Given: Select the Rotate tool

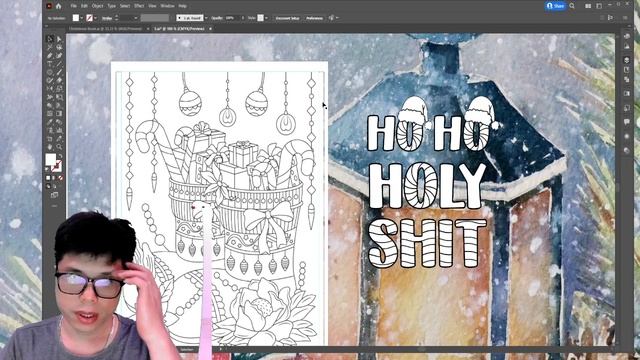Looking at the screenshot, I should 50,89.
